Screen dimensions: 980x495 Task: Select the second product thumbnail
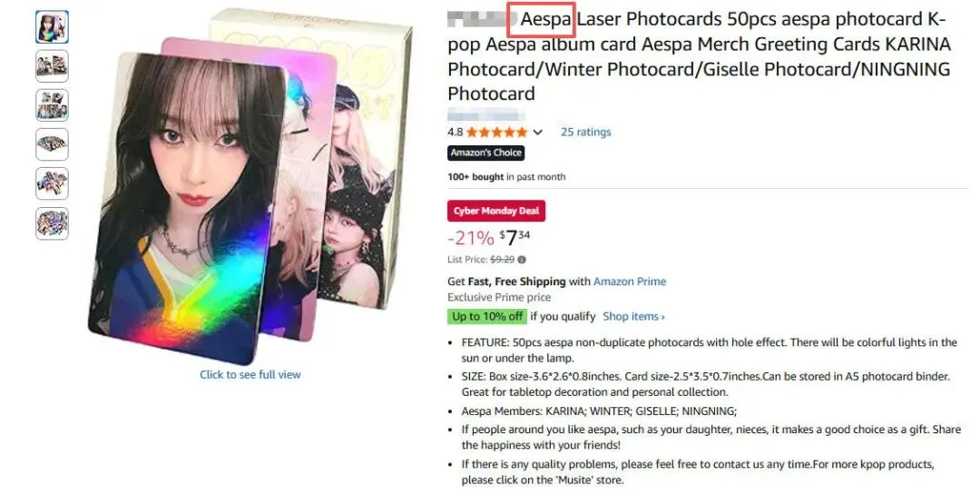coord(52,66)
